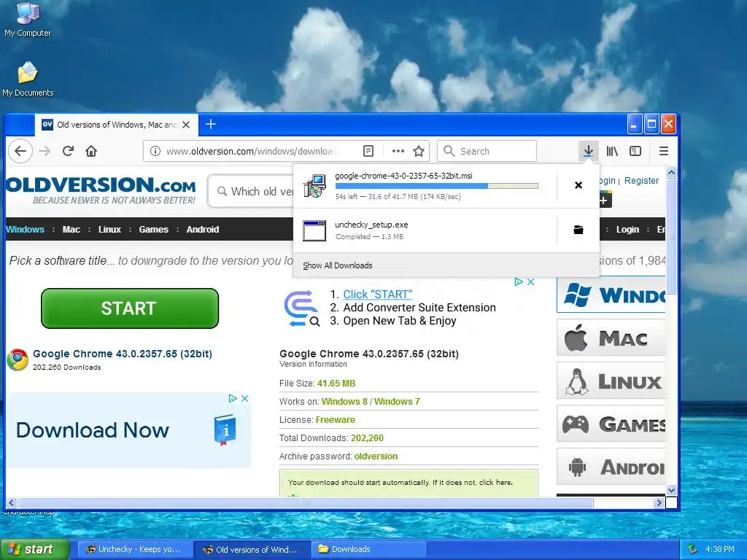747x560 pixels.
Task: Click the Mac platform sidebar banner
Action: (x=611, y=338)
